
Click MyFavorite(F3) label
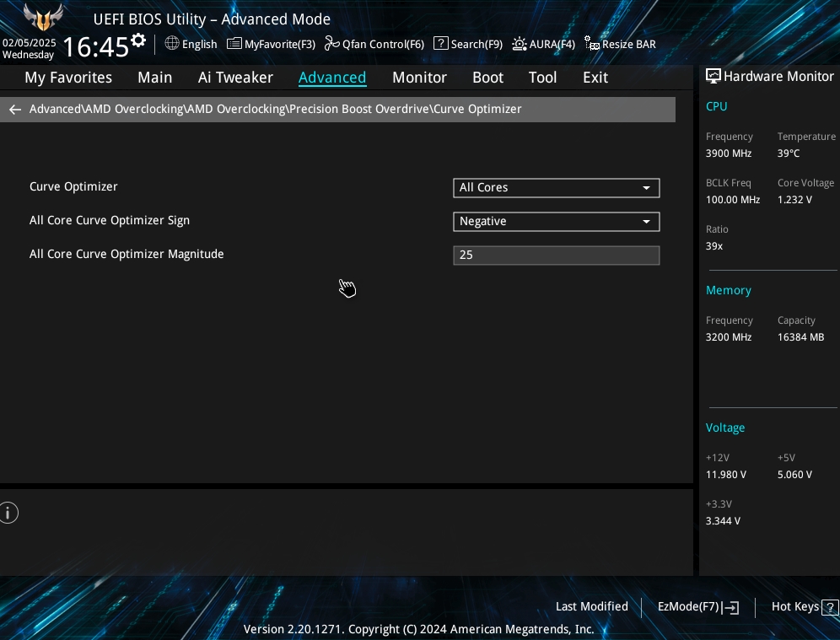point(280,45)
